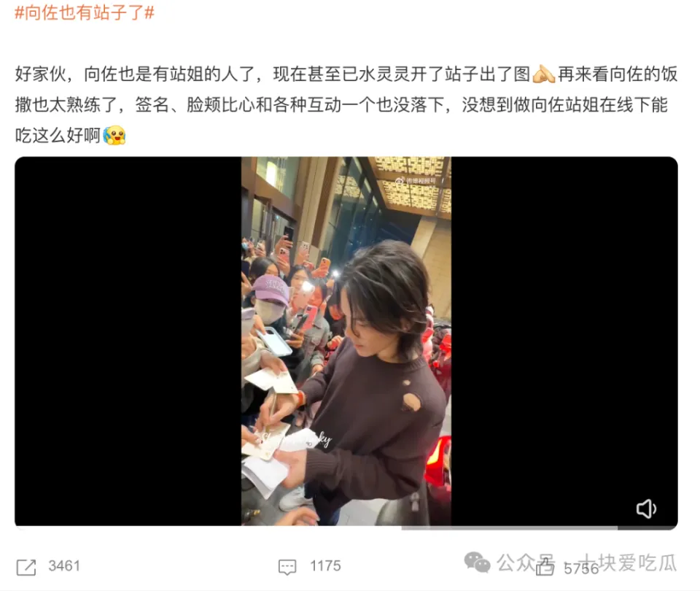Screen dimensions: 700x591
Task: Click the WeChat logo in the watermark
Action: point(477,563)
